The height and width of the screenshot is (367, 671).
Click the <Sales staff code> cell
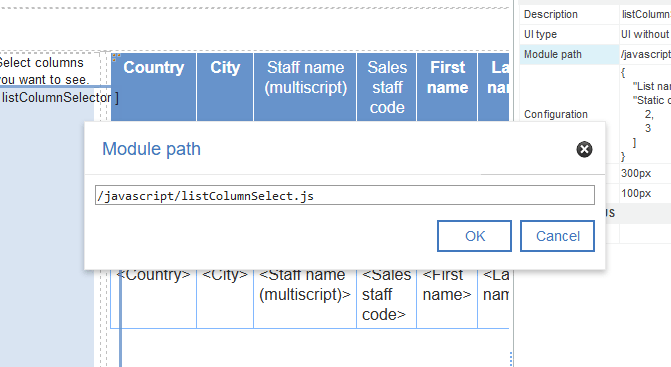387,298
